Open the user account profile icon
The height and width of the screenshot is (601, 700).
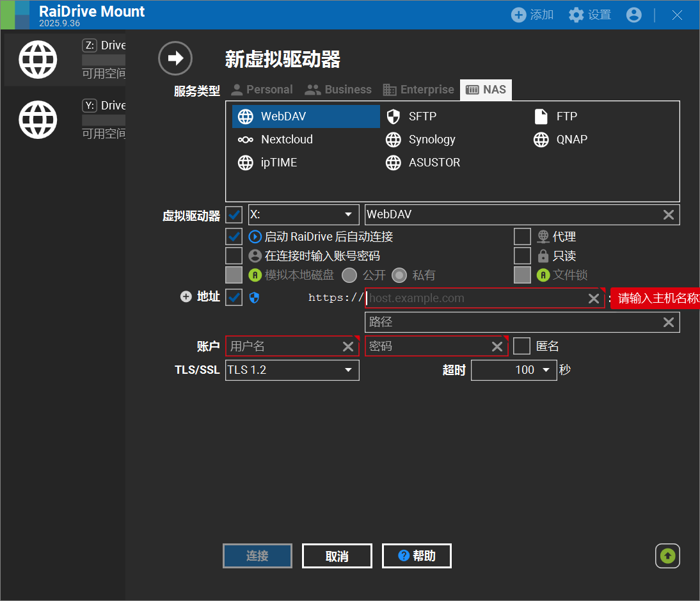[x=633, y=15]
